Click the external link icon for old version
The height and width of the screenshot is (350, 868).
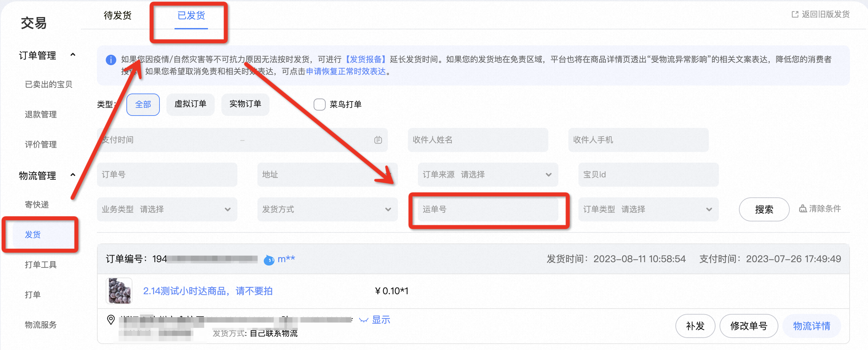795,14
